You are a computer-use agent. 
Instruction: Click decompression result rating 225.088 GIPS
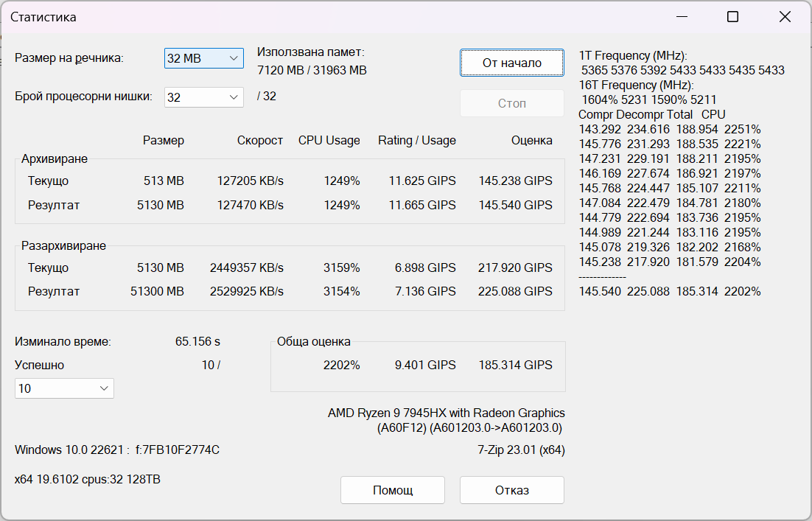pyautogui.click(x=515, y=292)
